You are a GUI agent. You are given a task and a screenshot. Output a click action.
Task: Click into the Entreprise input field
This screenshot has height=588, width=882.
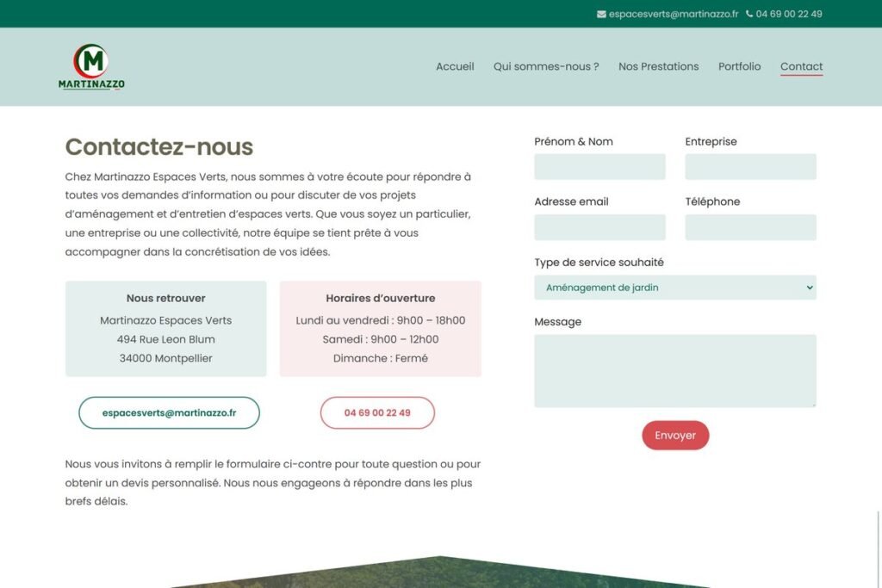click(x=750, y=167)
